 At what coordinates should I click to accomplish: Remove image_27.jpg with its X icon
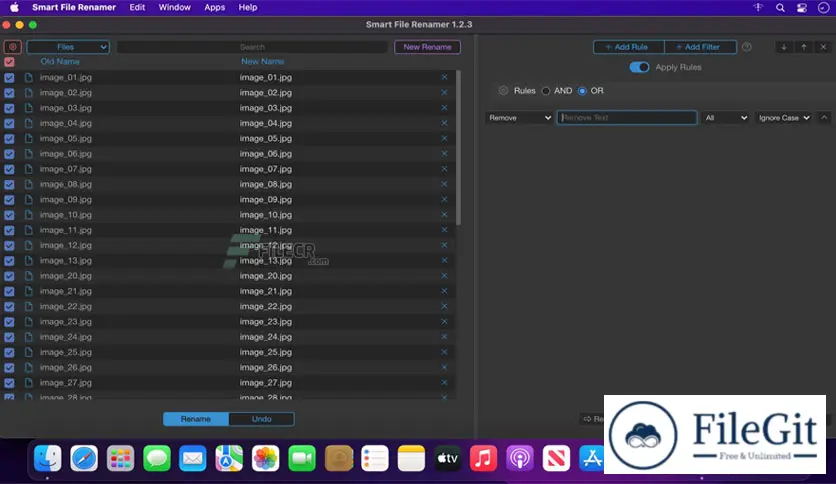[444, 382]
